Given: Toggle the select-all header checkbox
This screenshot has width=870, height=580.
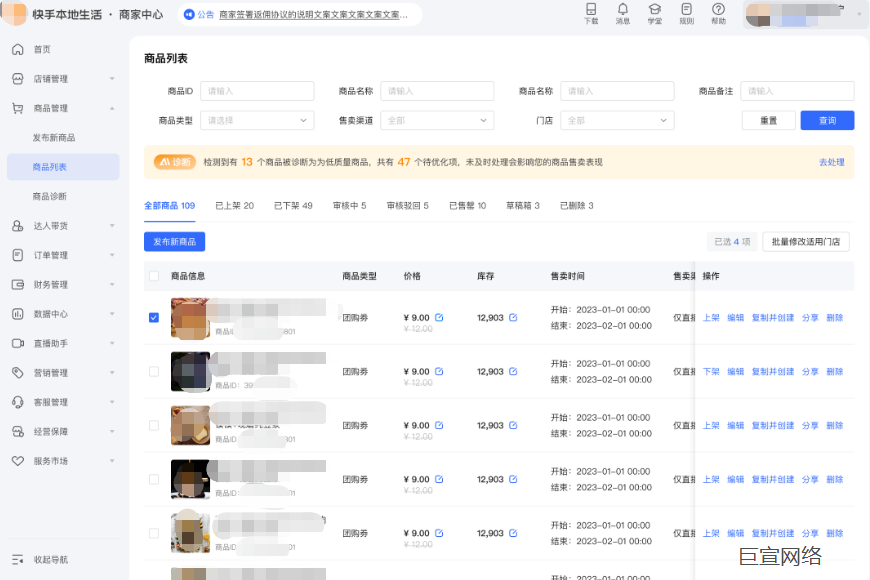Looking at the screenshot, I should point(154,276).
